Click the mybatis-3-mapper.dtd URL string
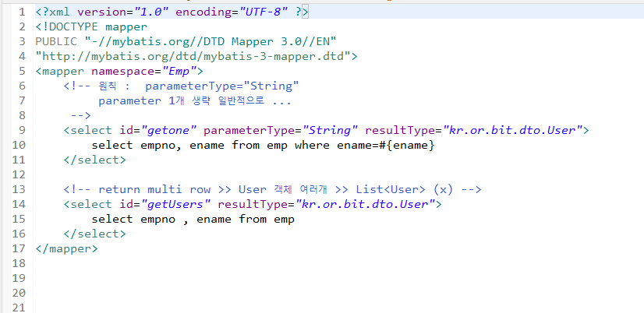Screen dimensions: 644x313 193,57
